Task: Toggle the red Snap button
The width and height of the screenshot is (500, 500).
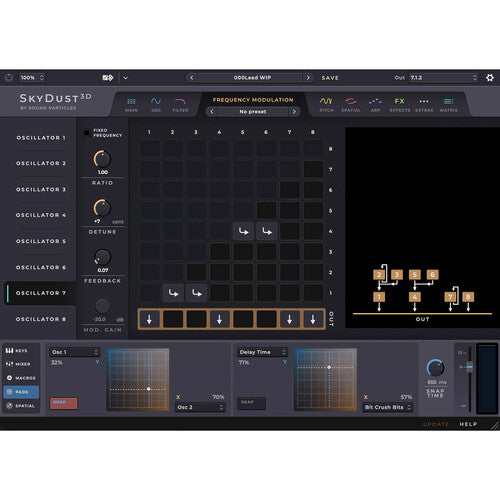Action: [63, 403]
